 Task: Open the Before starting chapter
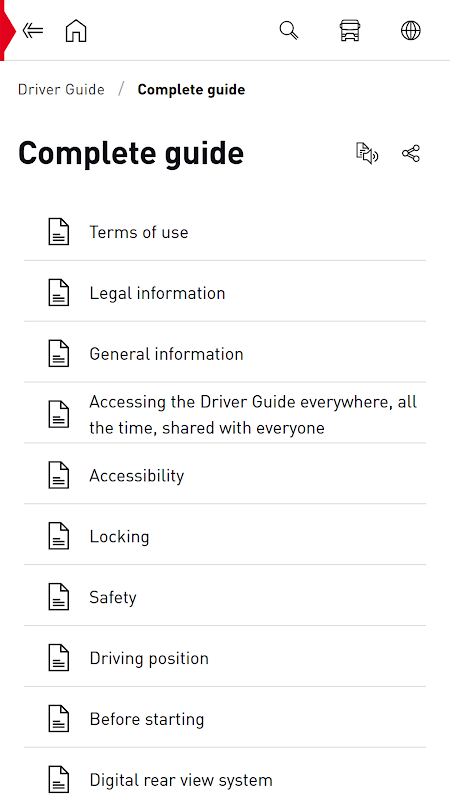point(225,718)
